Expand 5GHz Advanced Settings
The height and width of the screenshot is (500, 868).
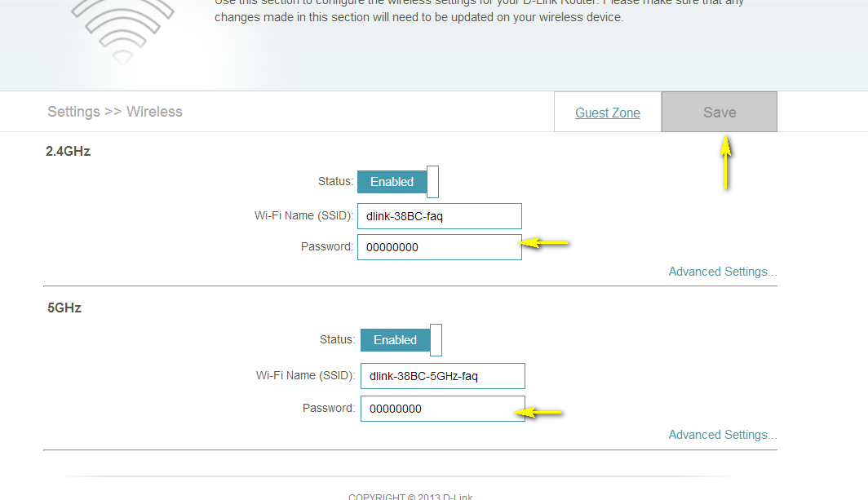pyautogui.click(x=722, y=435)
